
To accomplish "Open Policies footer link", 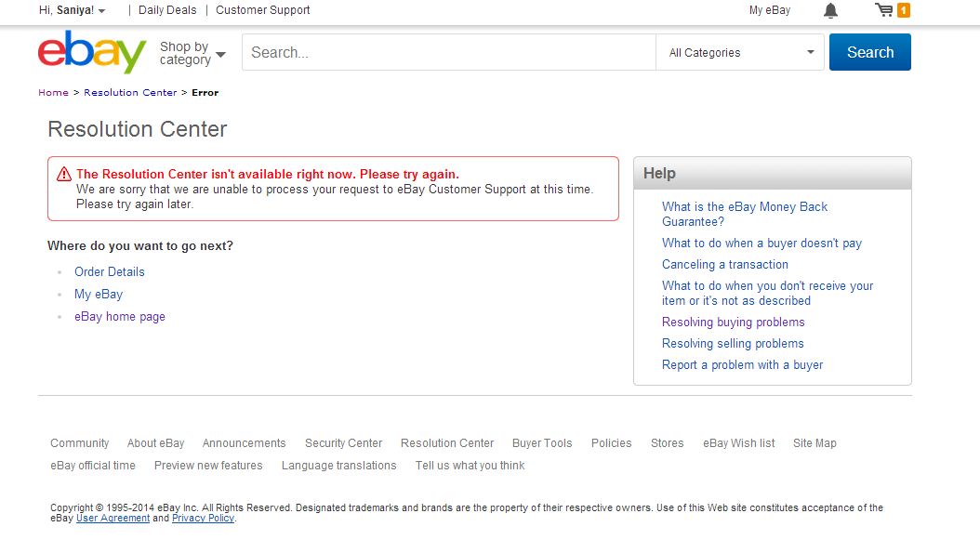I will point(611,443).
